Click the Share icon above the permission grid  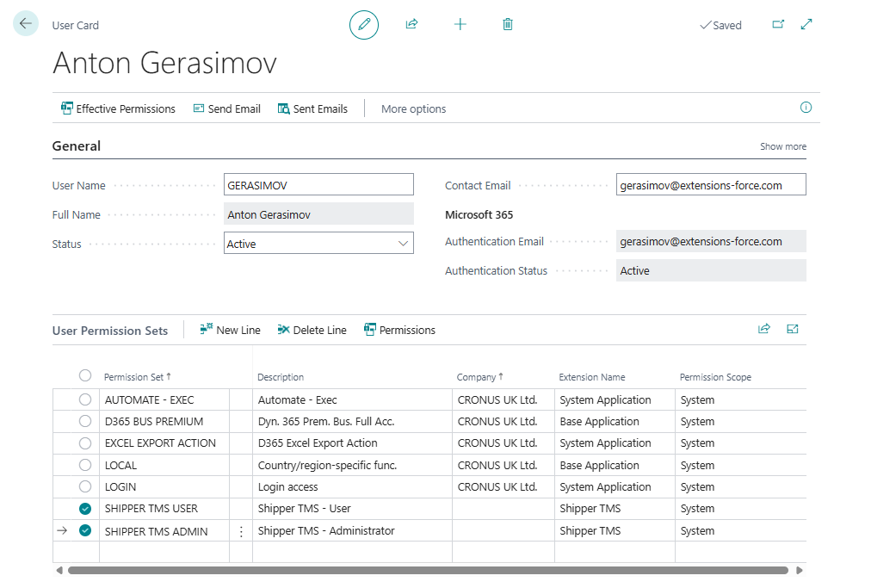(764, 329)
